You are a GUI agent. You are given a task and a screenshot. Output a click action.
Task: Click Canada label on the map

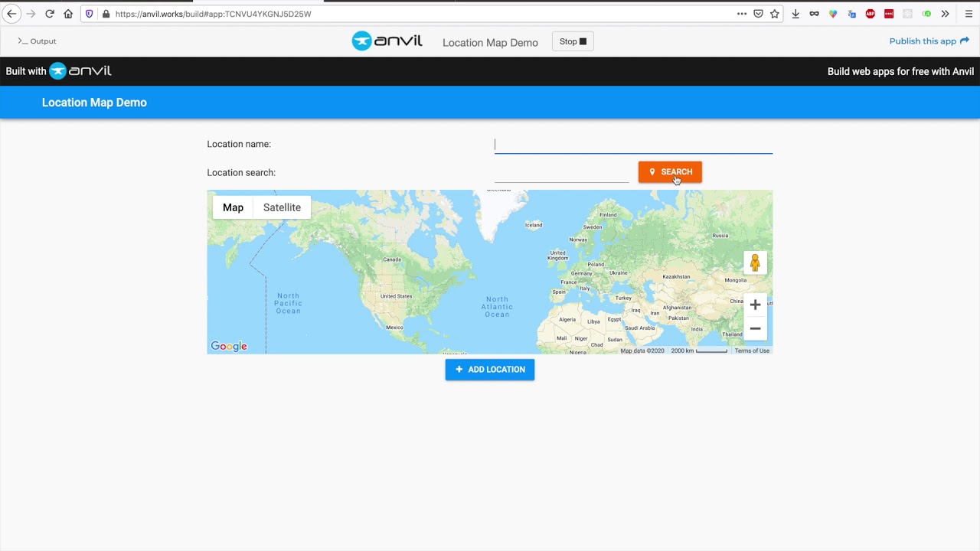pos(392,259)
